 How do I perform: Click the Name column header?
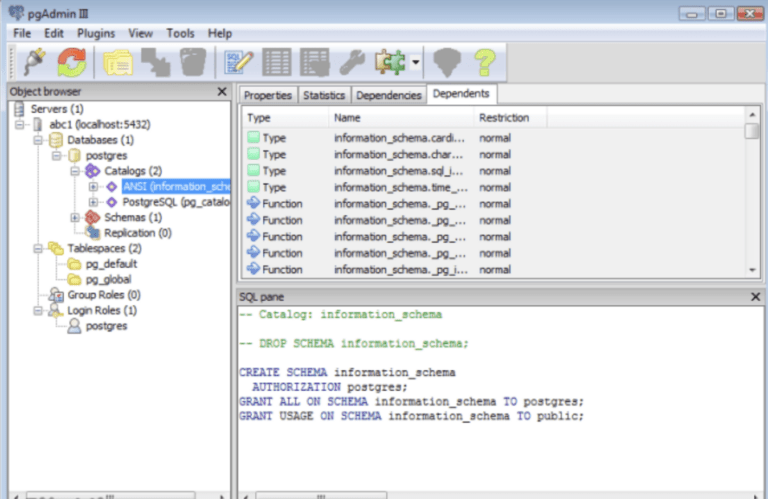coord(347,118)
